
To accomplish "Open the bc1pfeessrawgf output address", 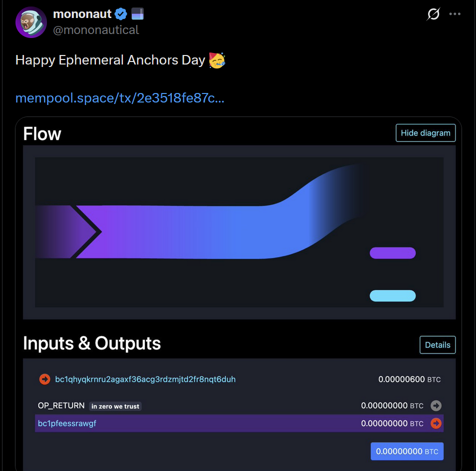I will pyautogui.click(x=67, y=423).
